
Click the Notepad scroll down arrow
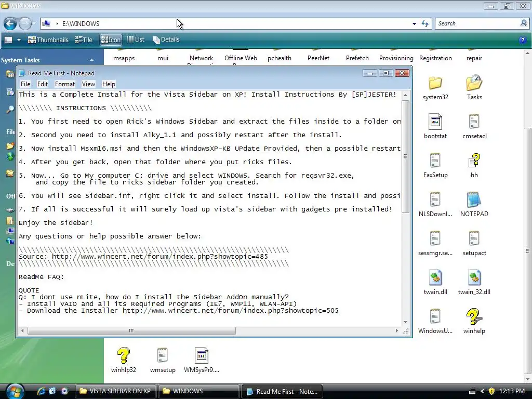(x=405, y=322)
